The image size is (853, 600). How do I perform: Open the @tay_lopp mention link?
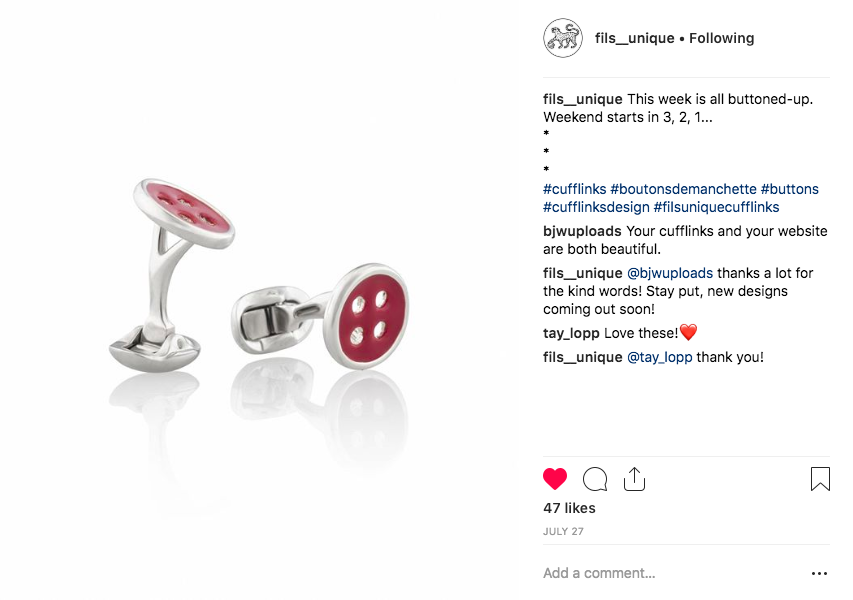pos(659,357)
